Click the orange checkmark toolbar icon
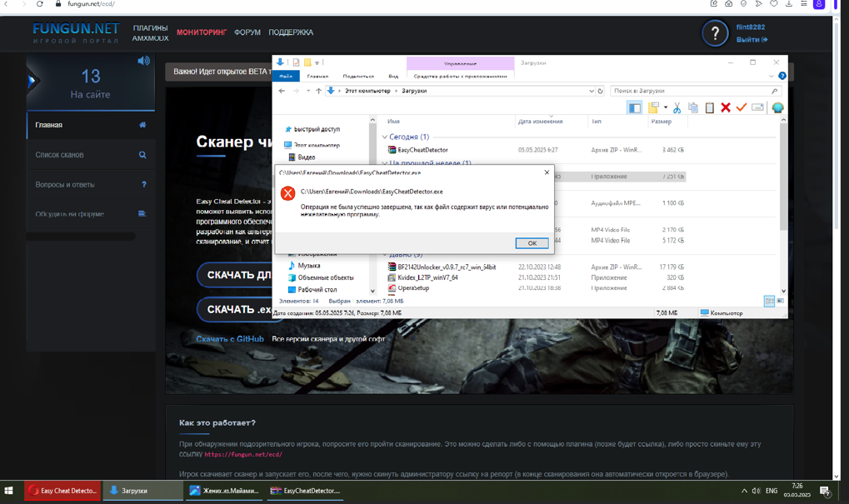This screenshot has height=504, width=849. point(741,107)
